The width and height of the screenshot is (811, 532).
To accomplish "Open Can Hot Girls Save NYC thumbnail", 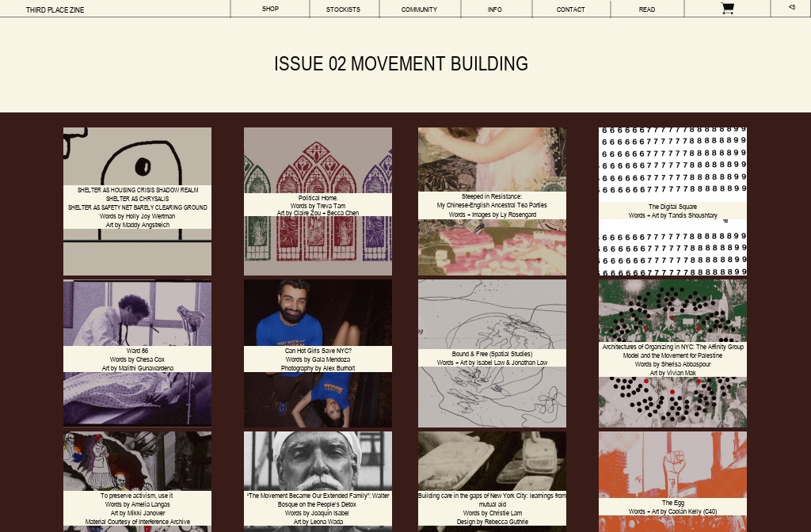I will [318, 354].
